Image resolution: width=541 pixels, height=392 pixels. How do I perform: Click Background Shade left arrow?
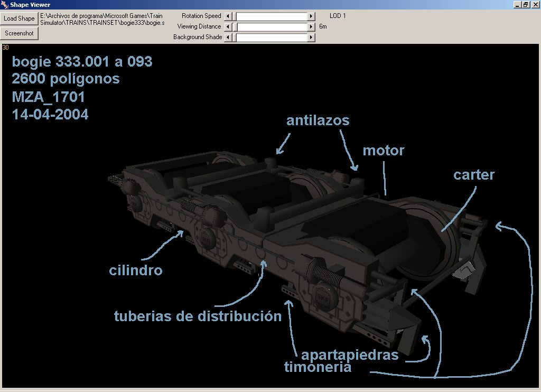pos(228,38)
